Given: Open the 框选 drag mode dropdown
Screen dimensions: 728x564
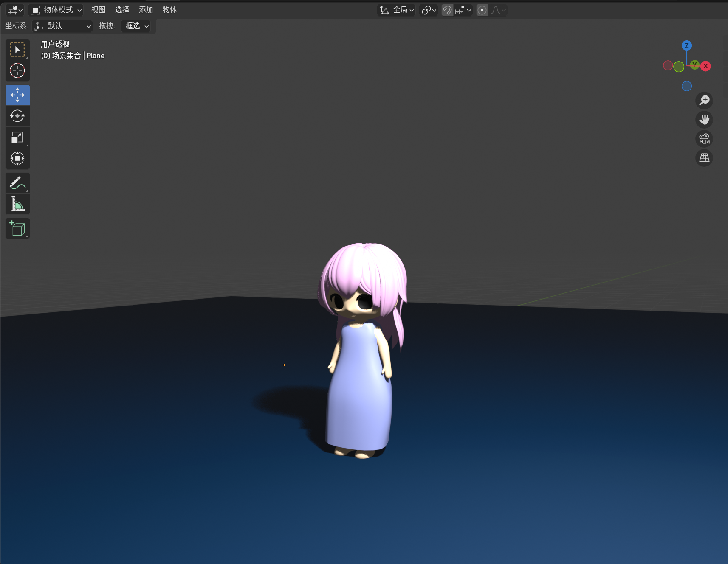Looking at the screenshot, I should (x=136, y=26).
